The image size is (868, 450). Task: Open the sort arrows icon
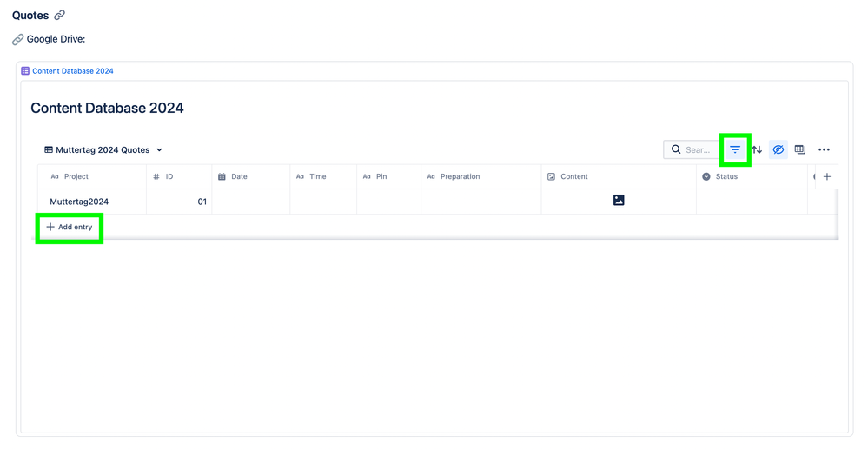click(757, 149)
